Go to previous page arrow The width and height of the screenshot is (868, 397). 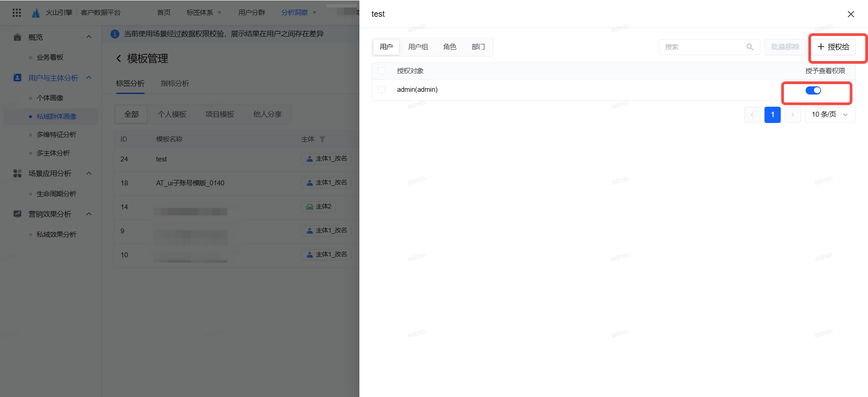coord(752,115)
